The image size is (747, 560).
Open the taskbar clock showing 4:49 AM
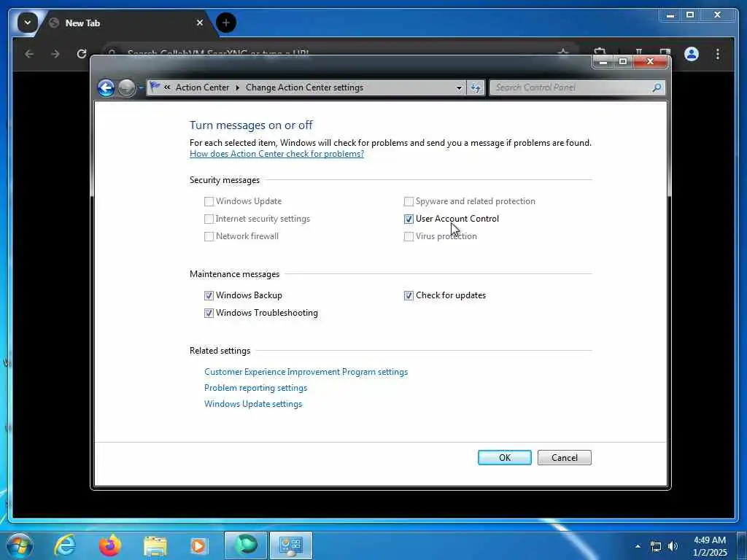click(x=710, y=546)
